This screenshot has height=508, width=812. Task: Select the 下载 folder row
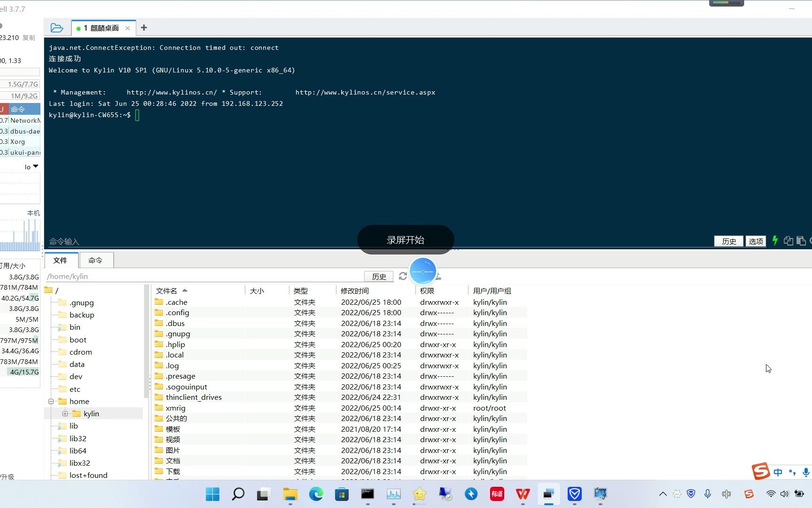340,471
